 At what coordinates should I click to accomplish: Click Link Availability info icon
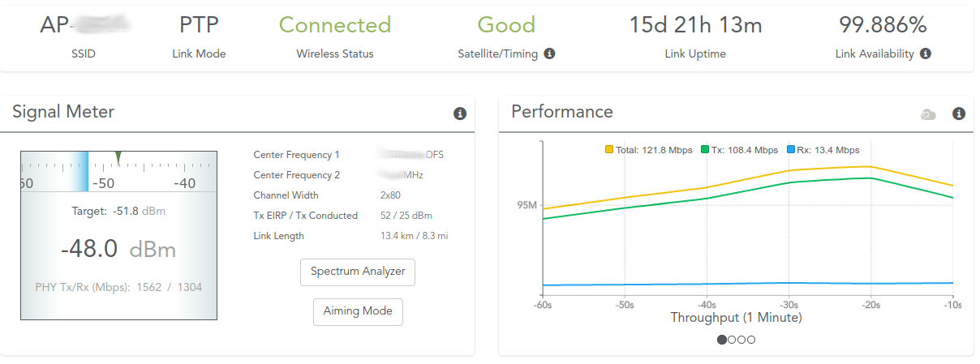(925, 54)
